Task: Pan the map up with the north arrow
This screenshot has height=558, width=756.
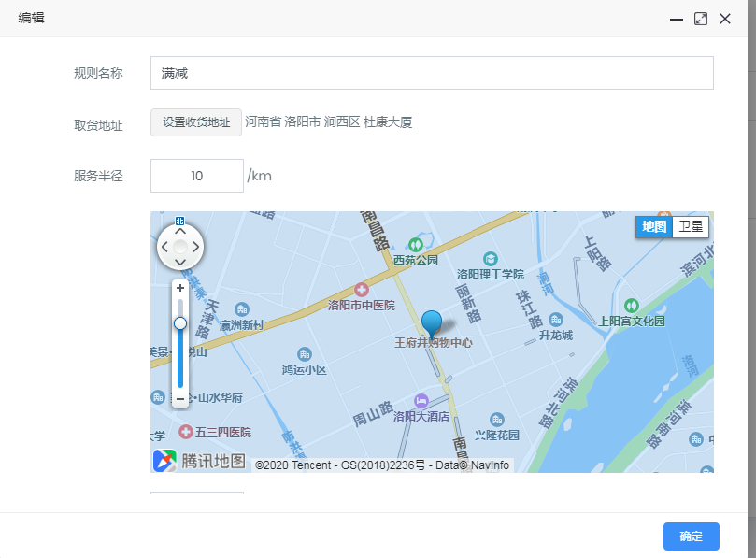Action: tap(180, 231)
